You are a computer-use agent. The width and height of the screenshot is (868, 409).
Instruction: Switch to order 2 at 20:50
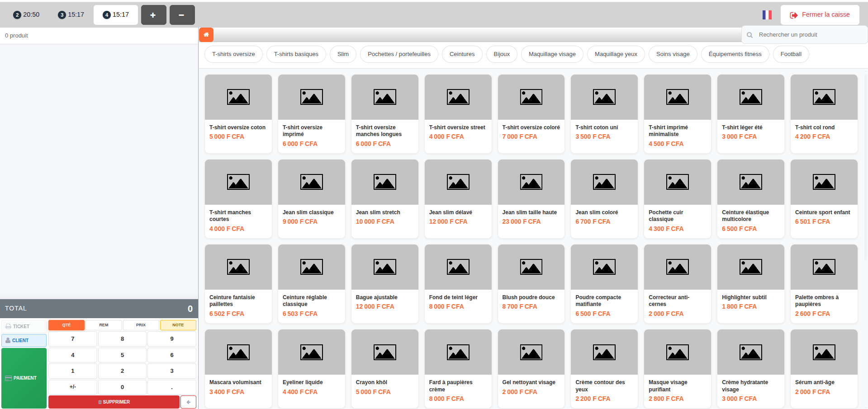coord(26,15)
